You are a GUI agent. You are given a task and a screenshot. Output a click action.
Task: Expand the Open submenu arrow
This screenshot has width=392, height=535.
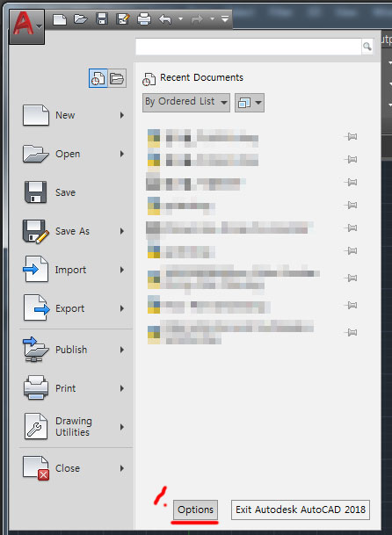[x=122, y=154]
